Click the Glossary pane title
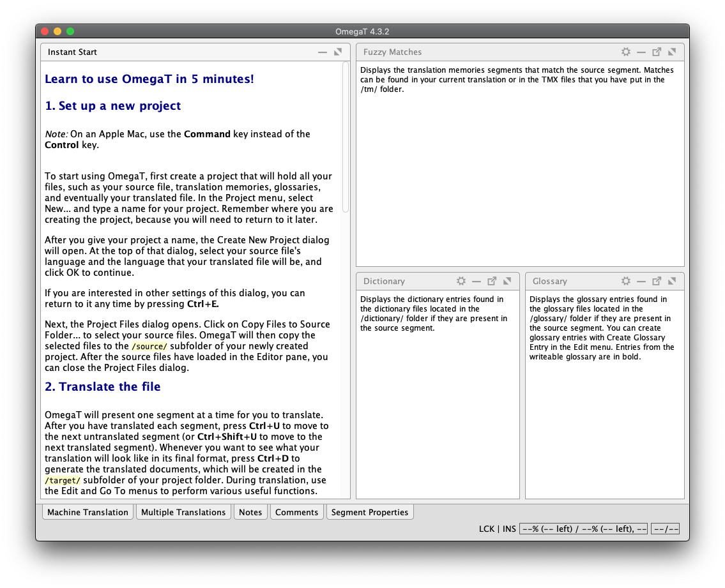725x588 pixels. tap(549, 281)
